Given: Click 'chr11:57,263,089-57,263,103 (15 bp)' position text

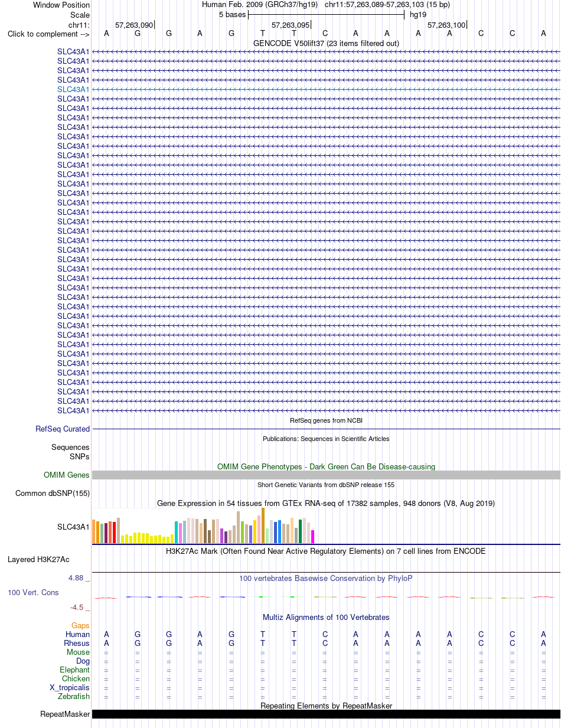Looking at the screenshot, I should (387, 5).
